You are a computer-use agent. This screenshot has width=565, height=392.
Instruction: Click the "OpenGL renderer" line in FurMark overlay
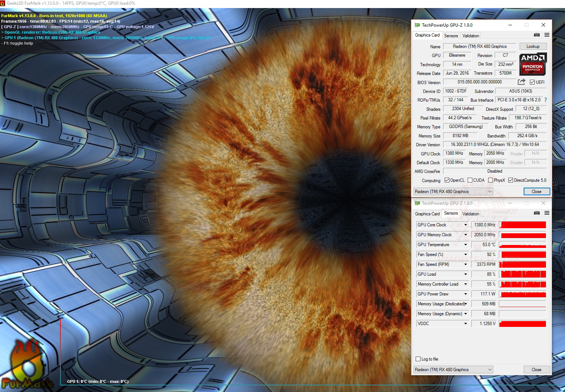coord(51,32)
